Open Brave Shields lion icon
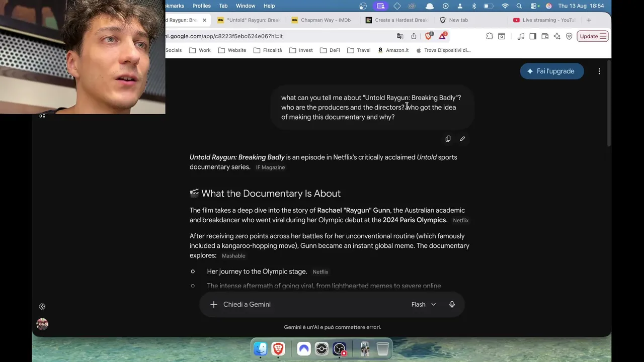The width and height of the screenshot is (644, 362). (x=429, y=36)
